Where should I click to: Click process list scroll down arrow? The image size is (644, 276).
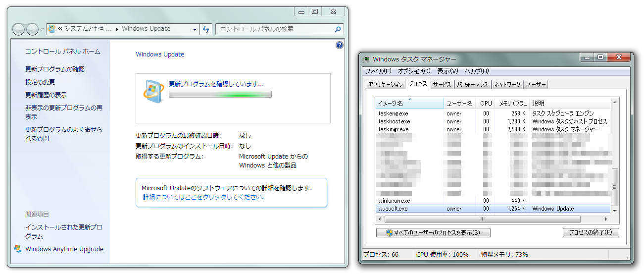point(615,211)
